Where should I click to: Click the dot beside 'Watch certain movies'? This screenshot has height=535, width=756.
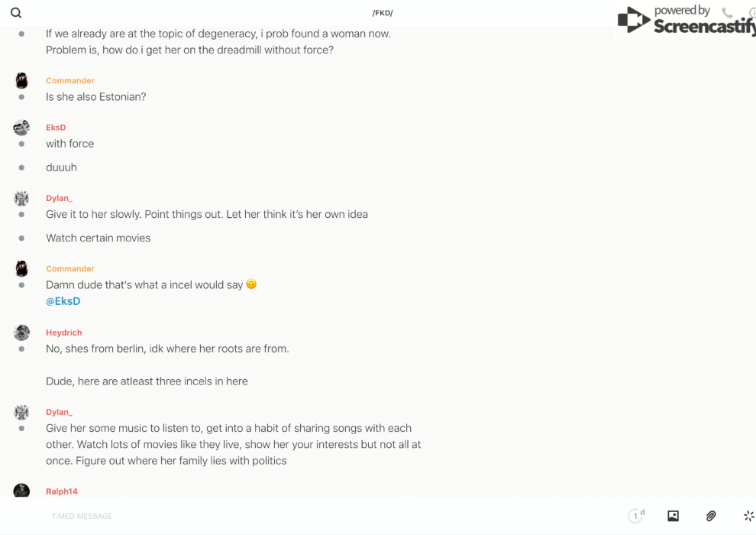(21, 238)
